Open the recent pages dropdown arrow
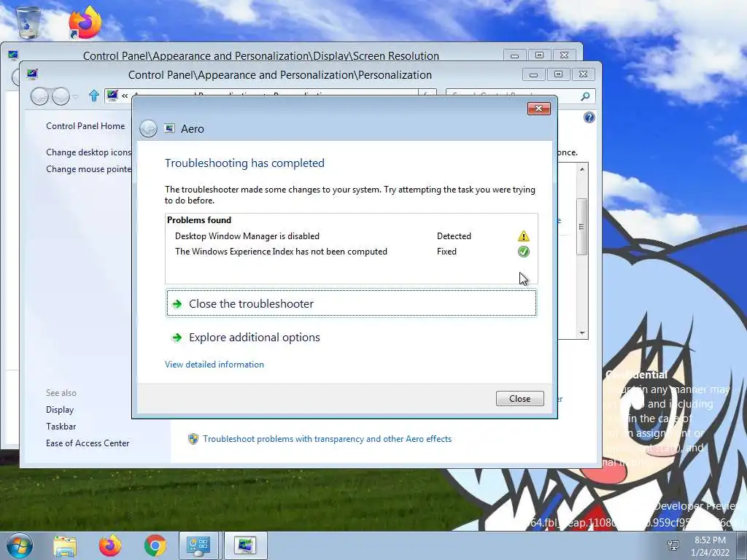 click(x=75, y=97)
